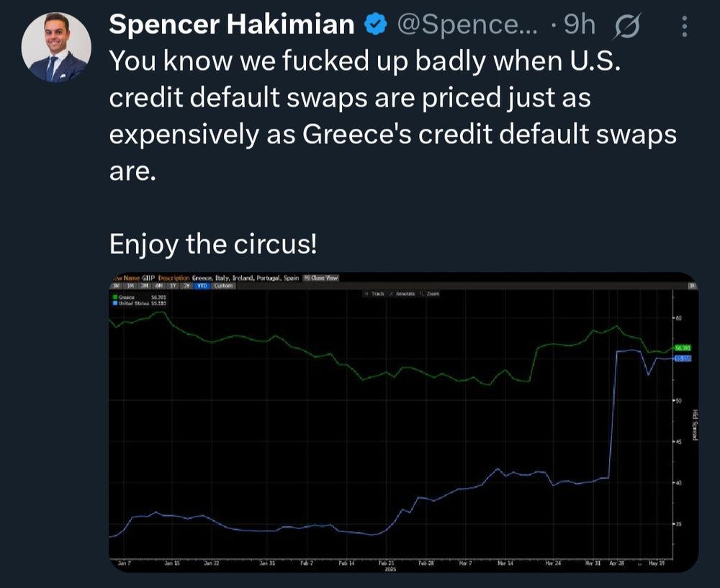Viewport: 720px width, 588px height.
Task: Open the @Spence... handle link
Action: pos(467,24)
